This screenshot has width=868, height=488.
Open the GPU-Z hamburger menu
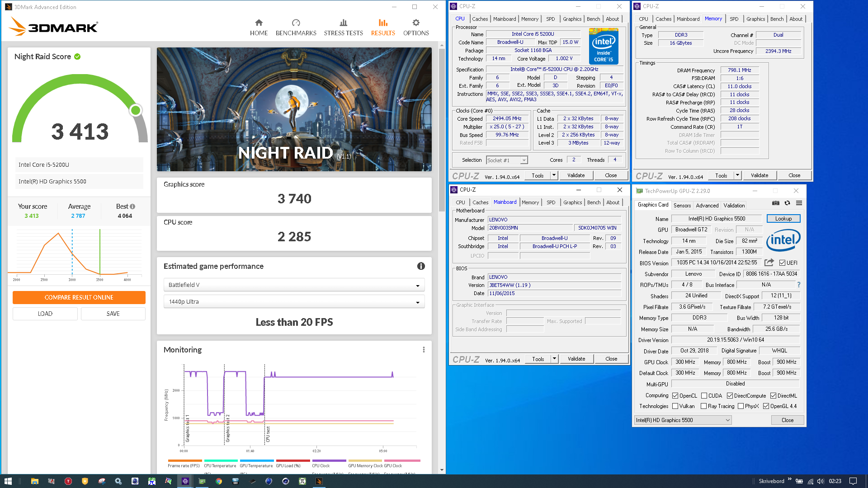click(799, 203)
